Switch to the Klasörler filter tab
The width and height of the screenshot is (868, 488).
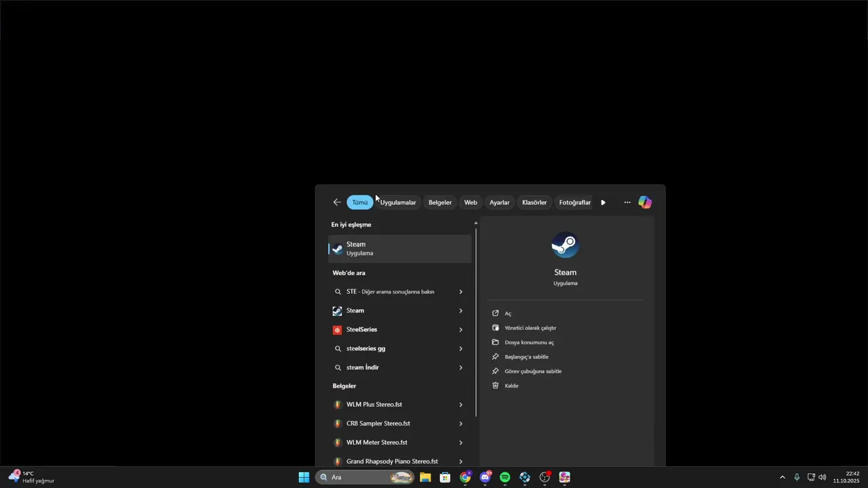[534, 203]
